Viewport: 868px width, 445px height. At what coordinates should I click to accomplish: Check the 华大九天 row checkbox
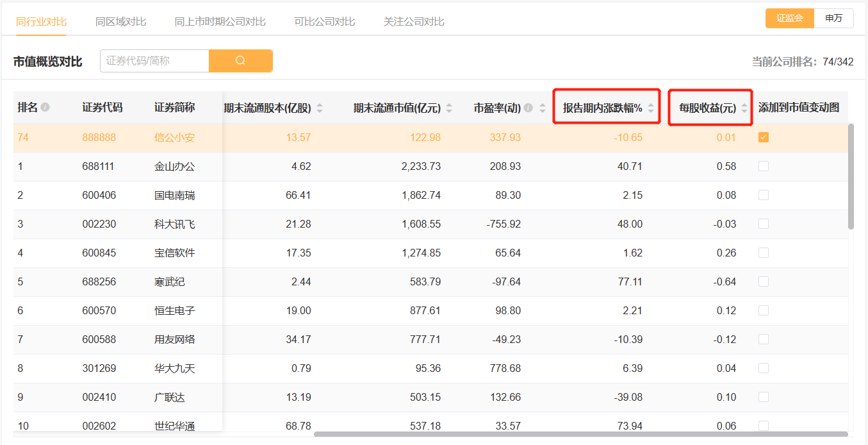(764, 368)
